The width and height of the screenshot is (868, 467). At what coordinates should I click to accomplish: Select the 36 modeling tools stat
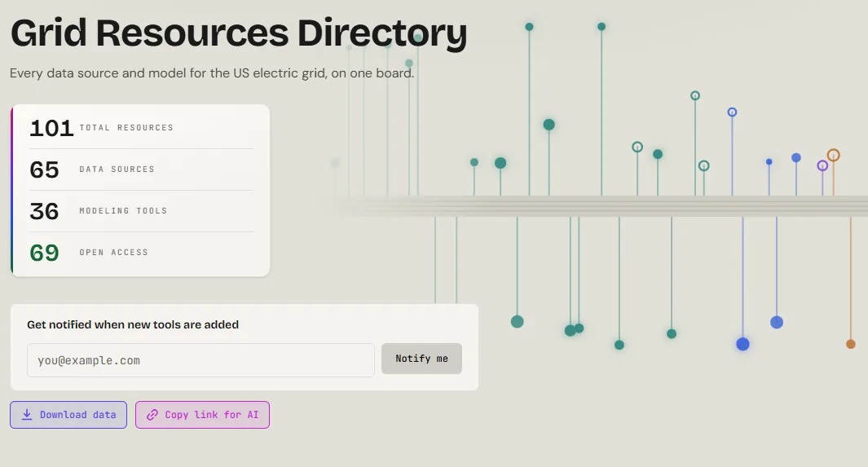141,211
